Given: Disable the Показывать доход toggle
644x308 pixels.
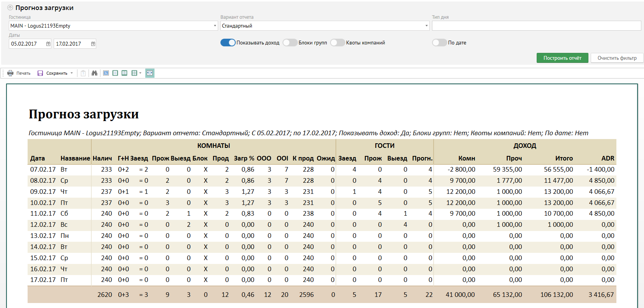Looking at the screenshot, I should [228, 43].
